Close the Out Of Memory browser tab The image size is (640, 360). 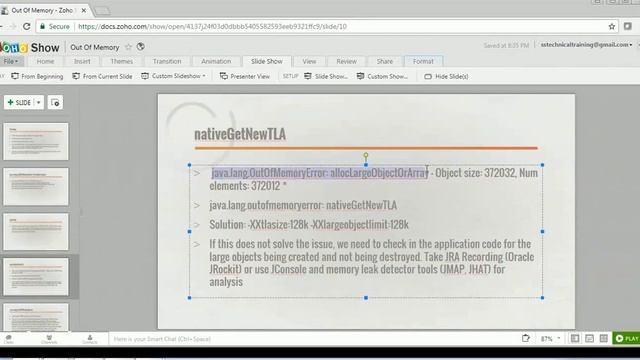click(84, 10)
